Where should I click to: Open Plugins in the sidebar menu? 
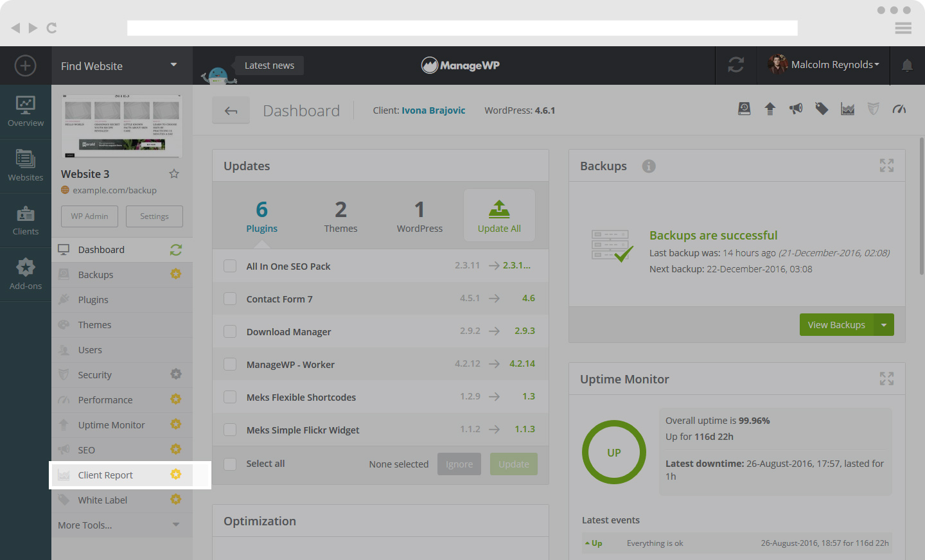pos(122,300)
